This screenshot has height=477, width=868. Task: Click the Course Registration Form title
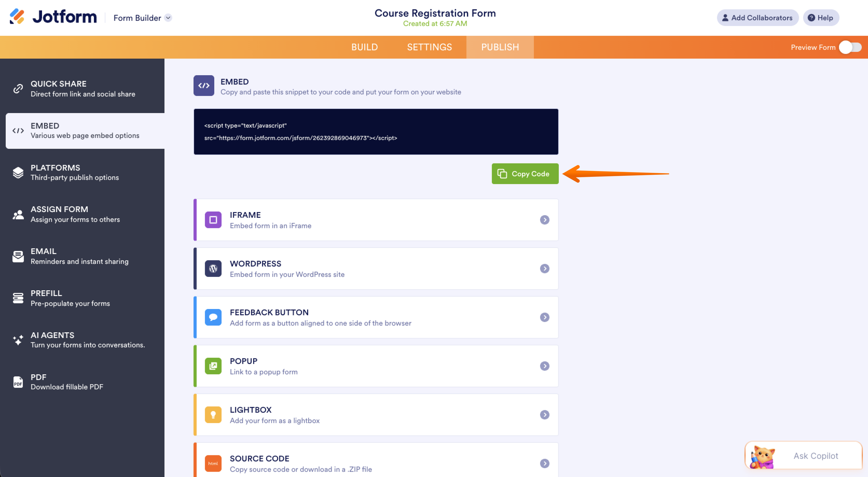coord(435,13)
